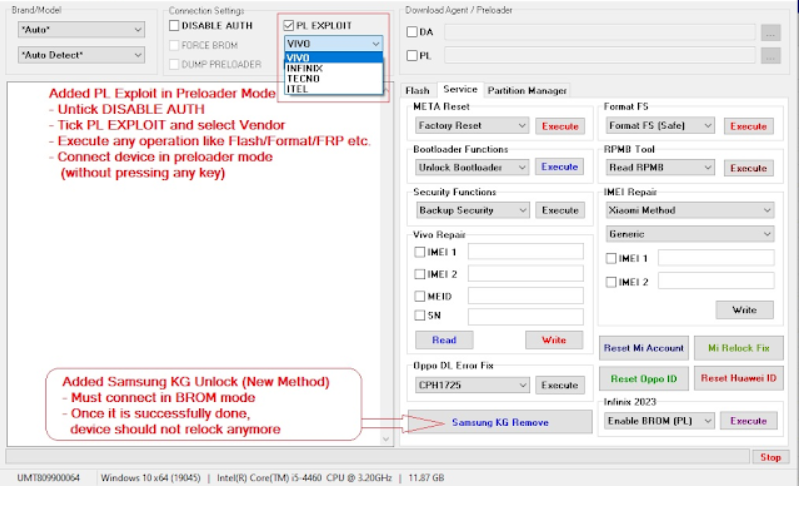Open the Xiaomi Method dropdown
Screen dimensions: 801x506
coord(690,210)
